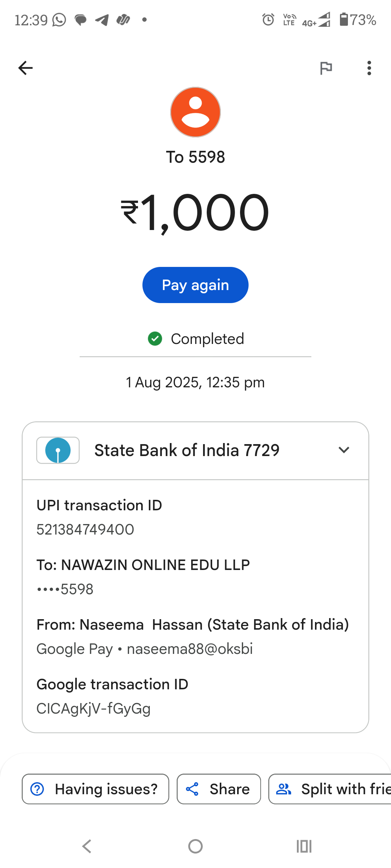Tap the UPI transaction ID number
391x868 pixels.
[x=85, y=529]
